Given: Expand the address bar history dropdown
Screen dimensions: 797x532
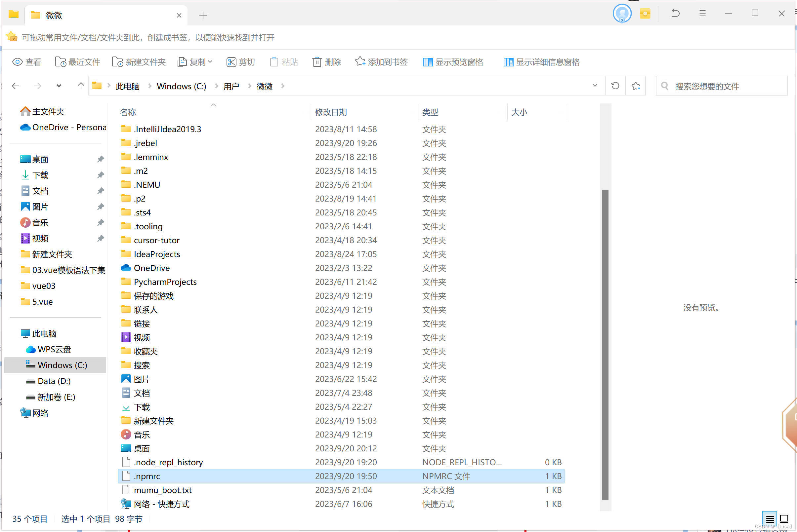Looking at the screenshot, I should pyautogui.click(x=595, y=86).
